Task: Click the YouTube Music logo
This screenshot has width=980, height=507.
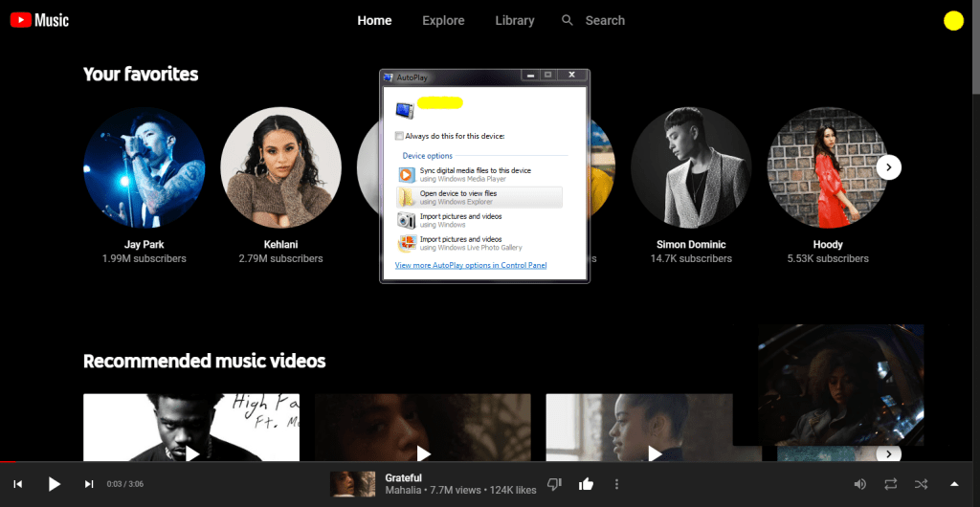Action: 39,21
